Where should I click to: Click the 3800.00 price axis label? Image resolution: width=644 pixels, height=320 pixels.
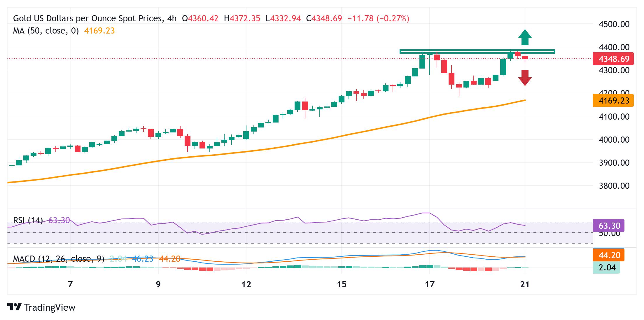pos(614,186)
